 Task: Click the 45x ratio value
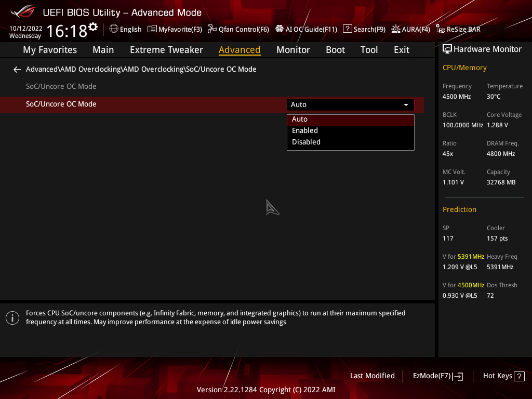click(447, 154)
